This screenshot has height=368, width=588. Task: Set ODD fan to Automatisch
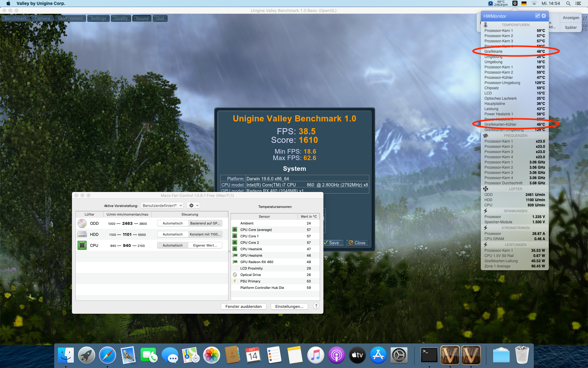tap(172, 223)
